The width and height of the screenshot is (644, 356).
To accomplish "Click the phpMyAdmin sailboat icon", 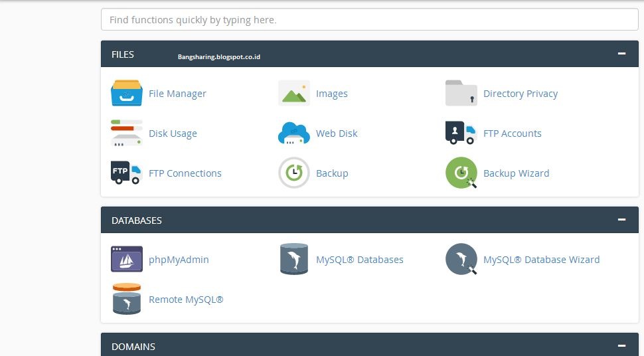I will pyautogui.click(x=127, y=259).
